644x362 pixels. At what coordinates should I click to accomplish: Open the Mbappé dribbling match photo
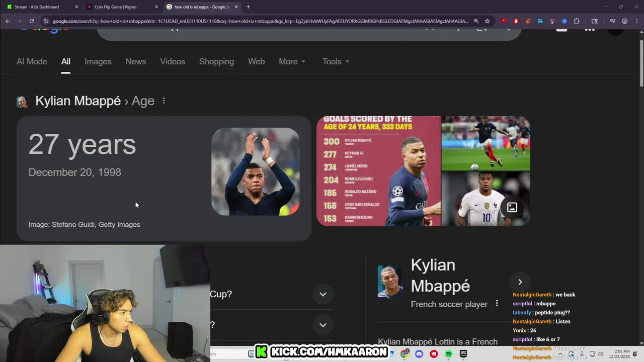point(486,143)
